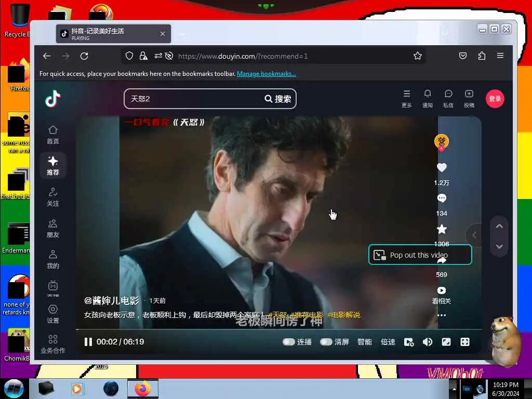532x399 pixels.
Task: Open the Firefox extensions icon
Action: point(482,56)
